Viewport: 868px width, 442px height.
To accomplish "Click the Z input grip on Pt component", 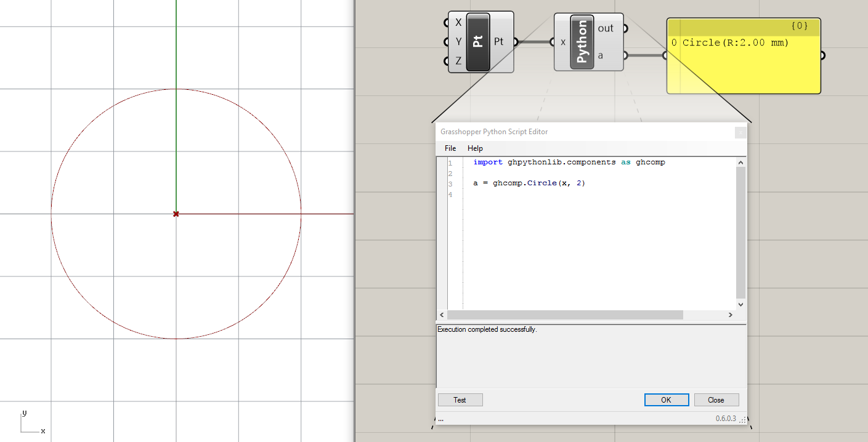I will click(445, 61).
